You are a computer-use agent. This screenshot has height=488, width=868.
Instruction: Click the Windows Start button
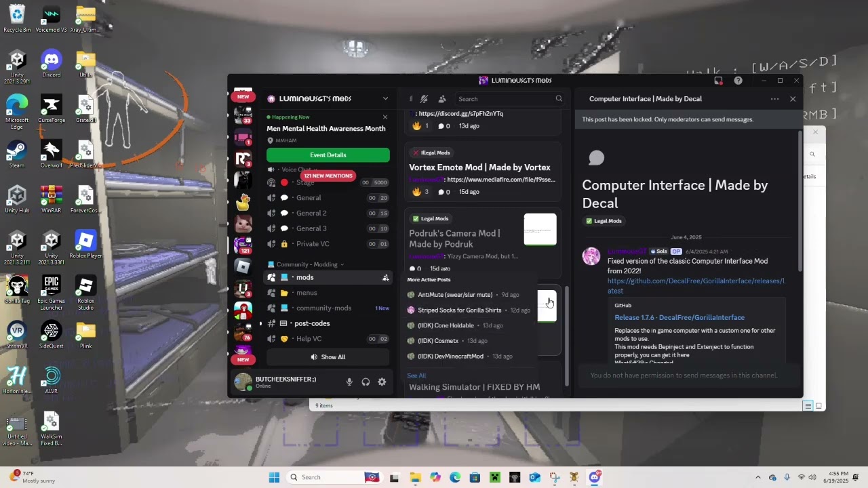click(x=274, y=477)
